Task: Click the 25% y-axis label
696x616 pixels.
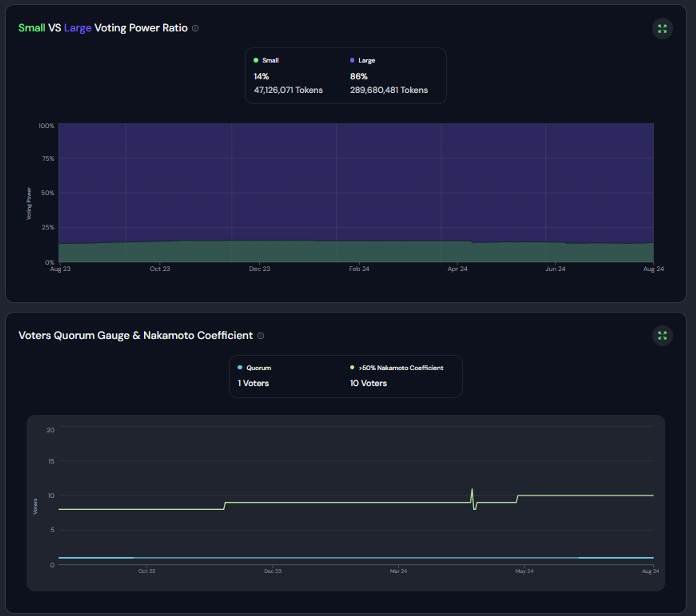Action: coord(48,227)
